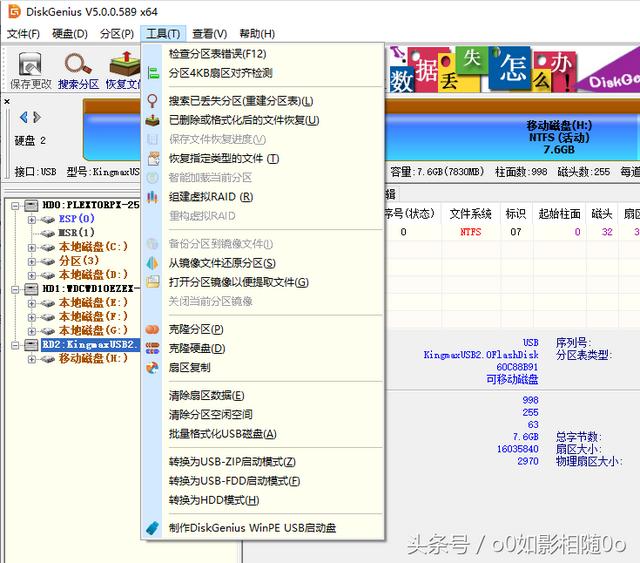This screenshot has width=640, height=563.
Task: Click the close X on the disk panel
Action: tap(7, 101)
